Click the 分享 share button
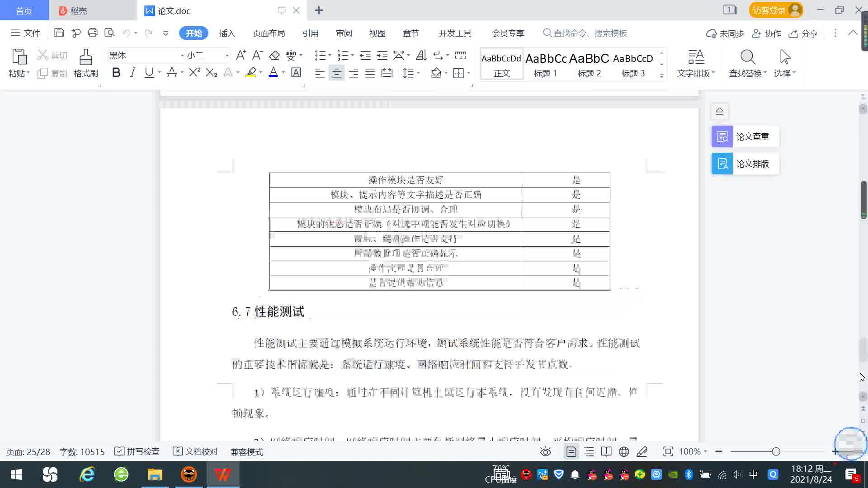868x488 pixels. click(803, 33)
